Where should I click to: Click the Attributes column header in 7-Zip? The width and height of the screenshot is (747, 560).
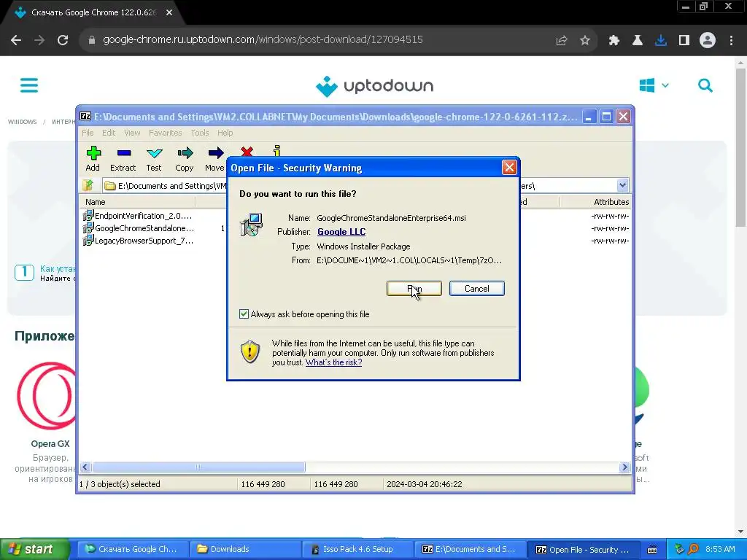pyautogui.click(x=596, y=202)
